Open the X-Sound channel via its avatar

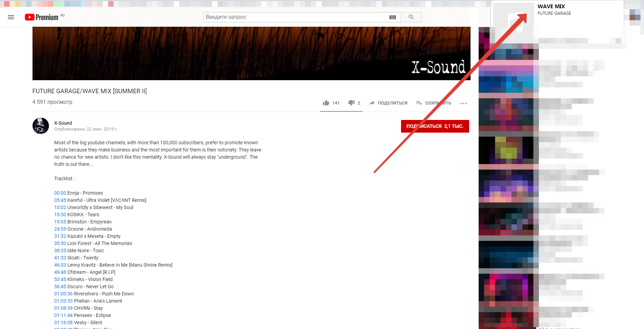pos(40,126)
